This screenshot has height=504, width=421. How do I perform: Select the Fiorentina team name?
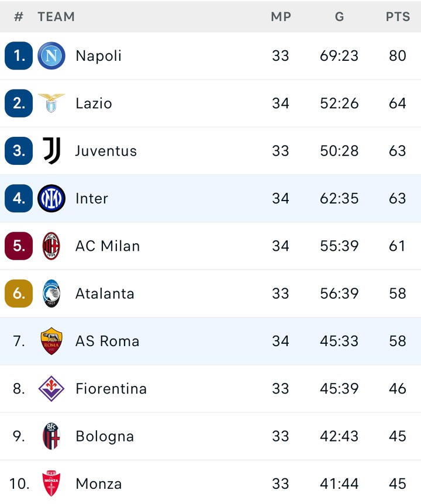pyautogui.click(x=111, y=389)
